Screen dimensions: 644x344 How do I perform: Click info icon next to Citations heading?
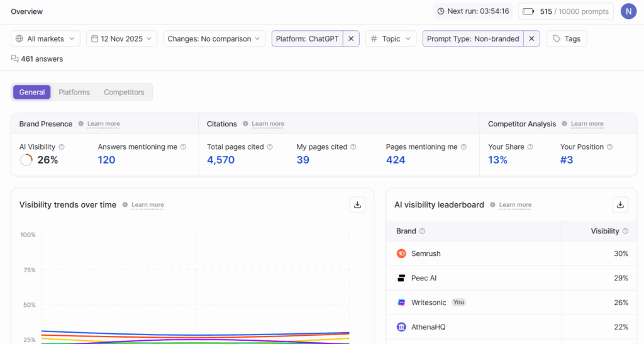(x=245, y=123)
